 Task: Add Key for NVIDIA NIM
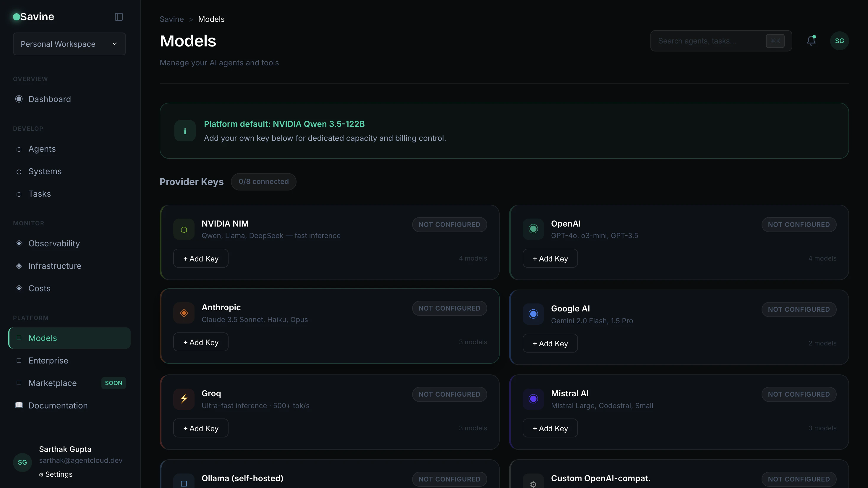click(200, 258)
